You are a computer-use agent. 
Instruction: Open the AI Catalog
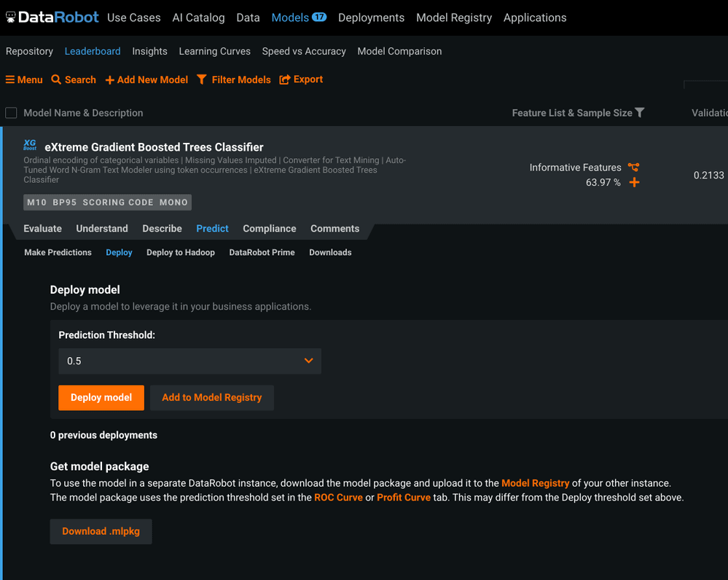click(x=198, y=17)
